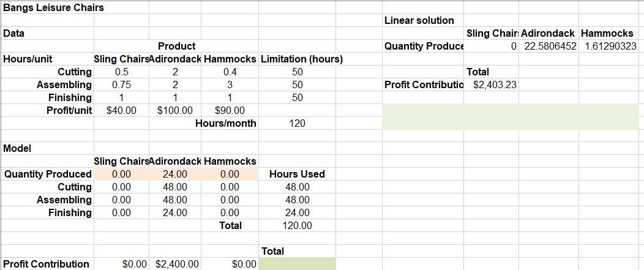Click the "Finishing" row label in the Model section
This screenshot has width=644, height=270.
[x=70, y=212]
